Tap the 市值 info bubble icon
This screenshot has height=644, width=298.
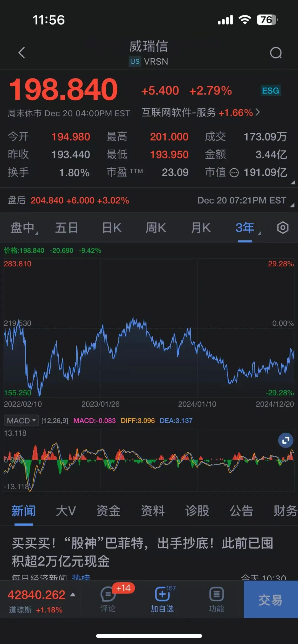(234, 173)
